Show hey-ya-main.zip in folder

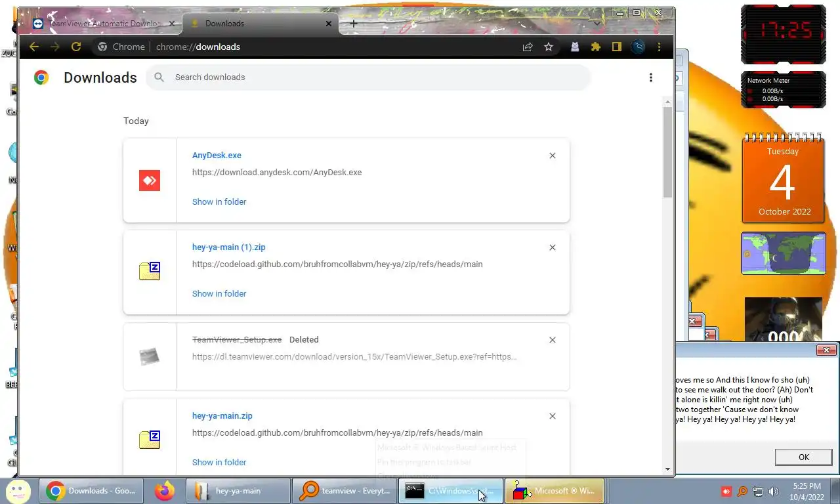tap(219, 462)
